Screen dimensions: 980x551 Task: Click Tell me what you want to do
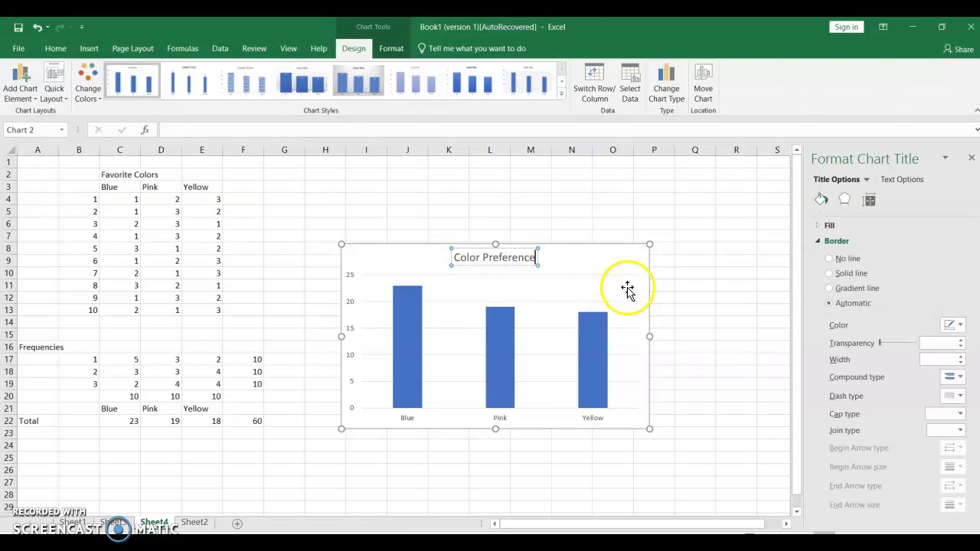click(472, 48)
